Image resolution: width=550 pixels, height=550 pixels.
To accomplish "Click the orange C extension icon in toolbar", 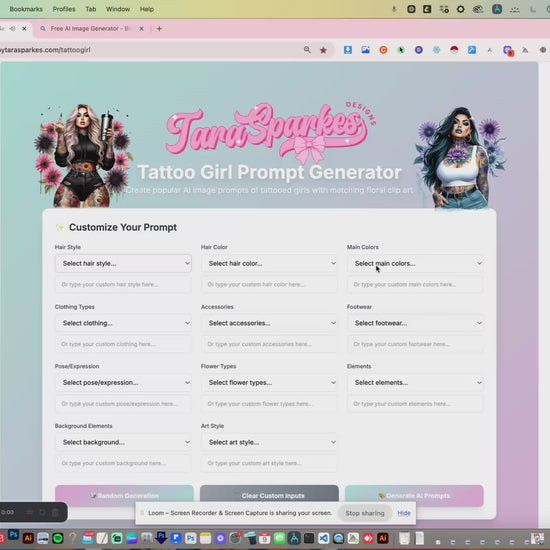I will click(383, 50).
